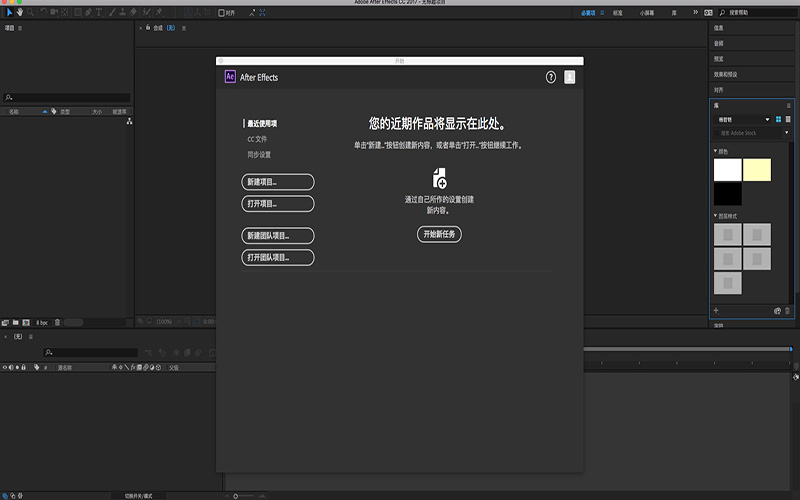
Task: Select the Selection arrow tool
Action: point(9,12)
